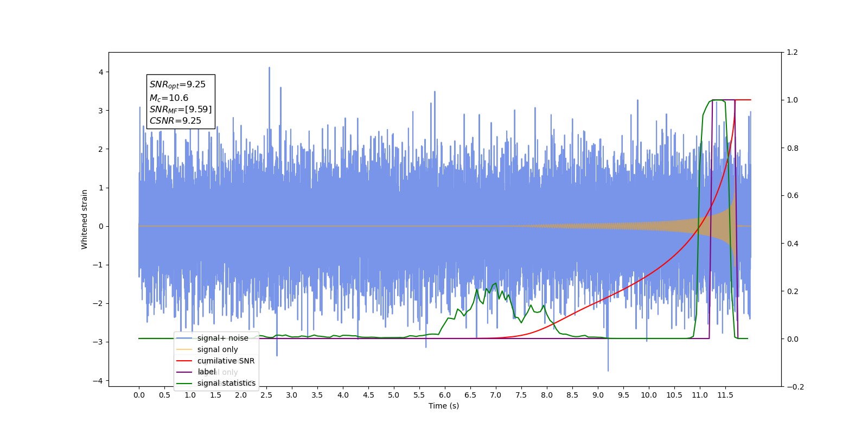Viewport: 868px width, 434px height.
Task: Click the tallest blue noise spike near 2.5 s
Action: (269, 68)
